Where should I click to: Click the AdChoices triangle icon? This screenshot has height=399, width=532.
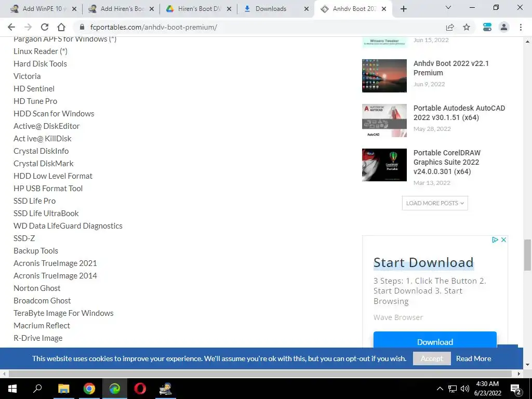point(495,240)
